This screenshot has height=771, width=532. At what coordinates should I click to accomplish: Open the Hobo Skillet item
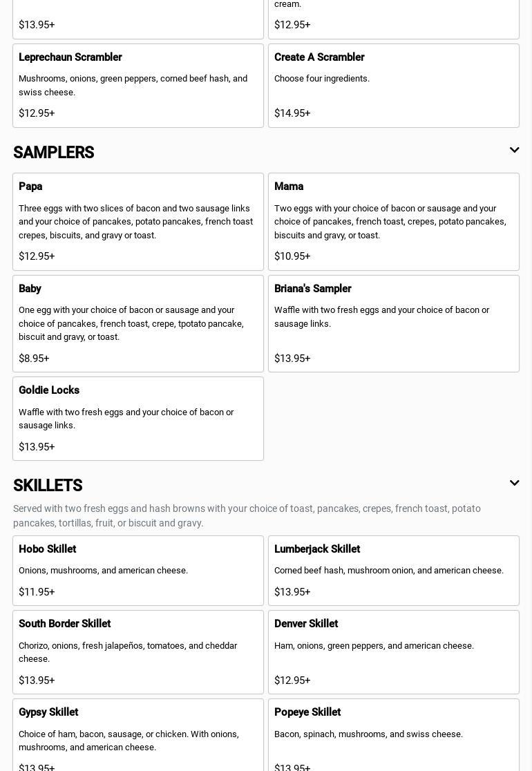pos(138,570)
